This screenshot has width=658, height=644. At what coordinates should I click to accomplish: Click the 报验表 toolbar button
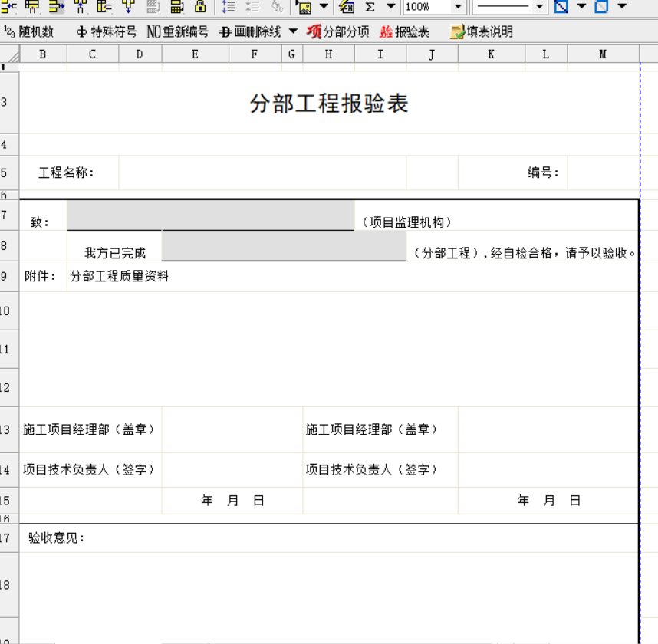pos(405,32)
